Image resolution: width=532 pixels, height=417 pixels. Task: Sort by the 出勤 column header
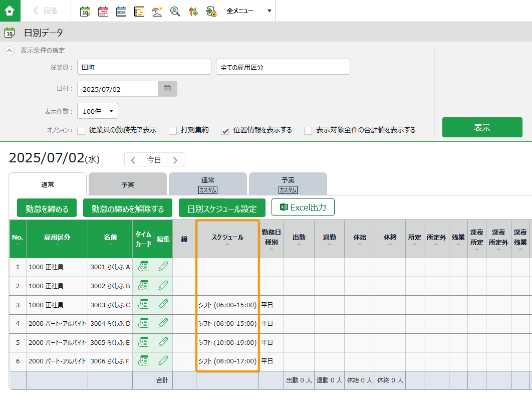[299, 239]
